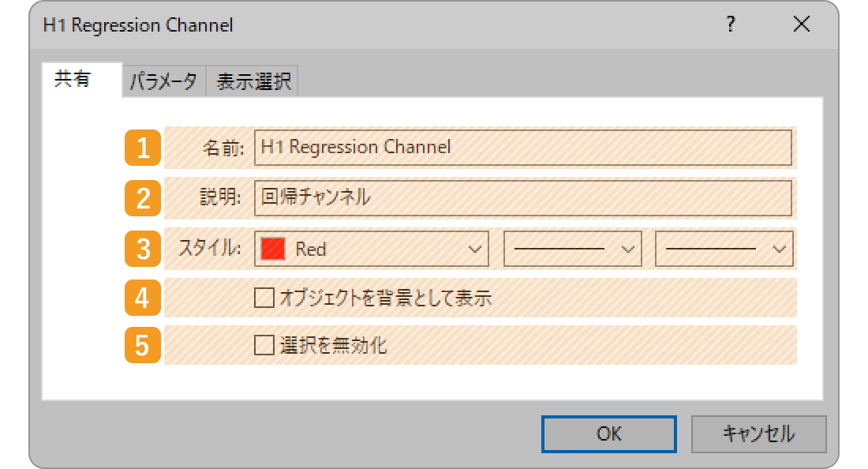Open the line width dropdown
The height and width of the screenshot is (469, 868).
coord(724,249)
